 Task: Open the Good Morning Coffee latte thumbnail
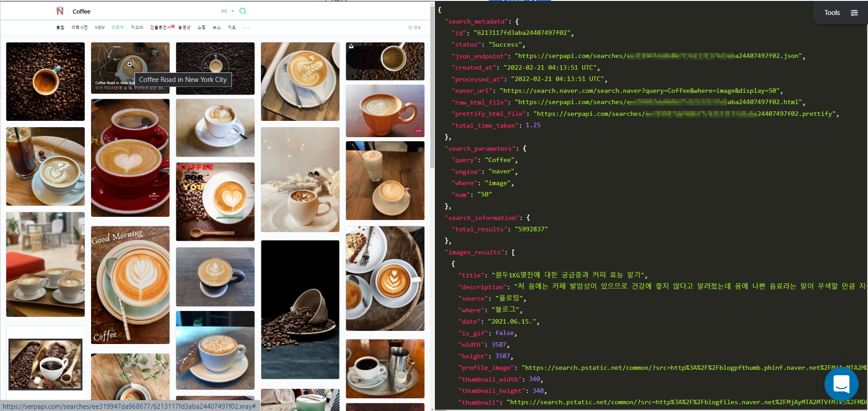(130, 285)
